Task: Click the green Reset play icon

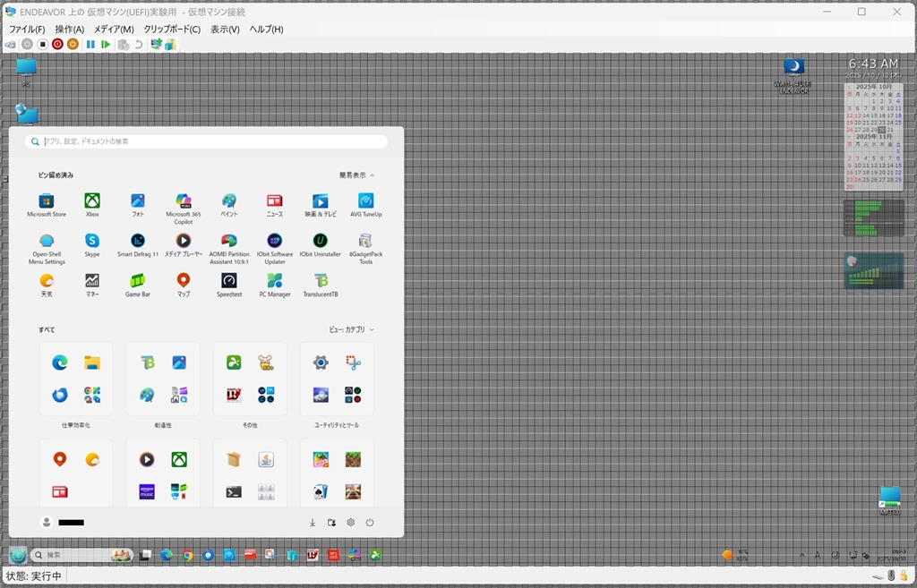Action: (106, 45)
